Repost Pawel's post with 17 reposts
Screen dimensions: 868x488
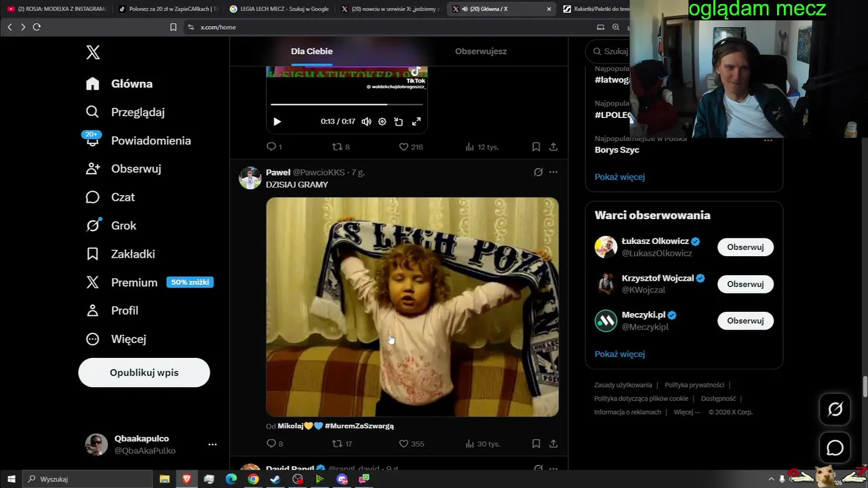(x=342, y=444)
